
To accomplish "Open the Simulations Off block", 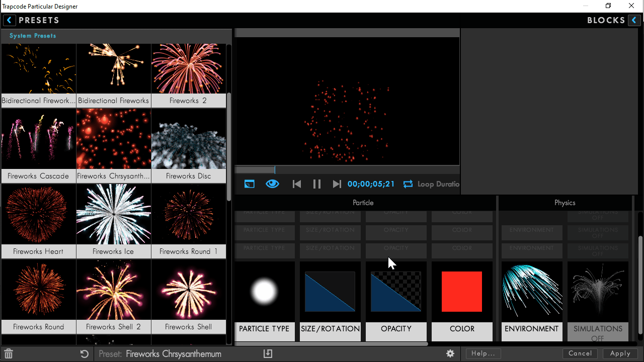I will 598,301.
